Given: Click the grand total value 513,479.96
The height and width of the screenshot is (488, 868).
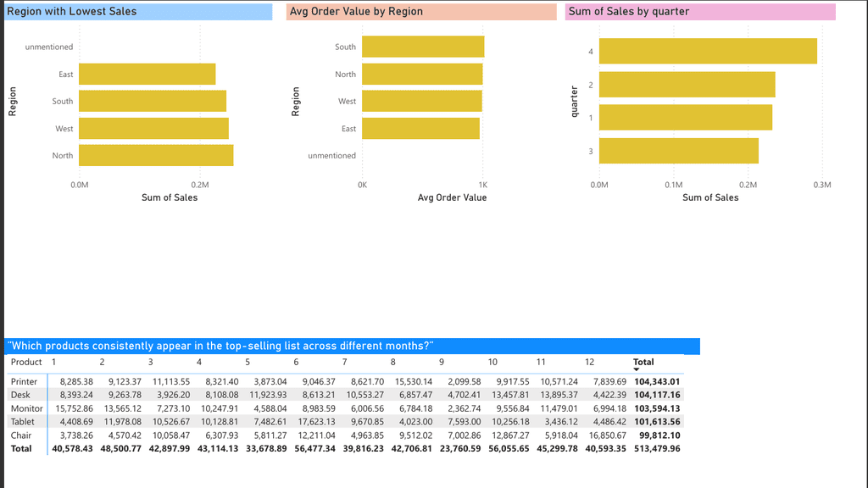Looking at the screenshot, I should pos(656,448).
